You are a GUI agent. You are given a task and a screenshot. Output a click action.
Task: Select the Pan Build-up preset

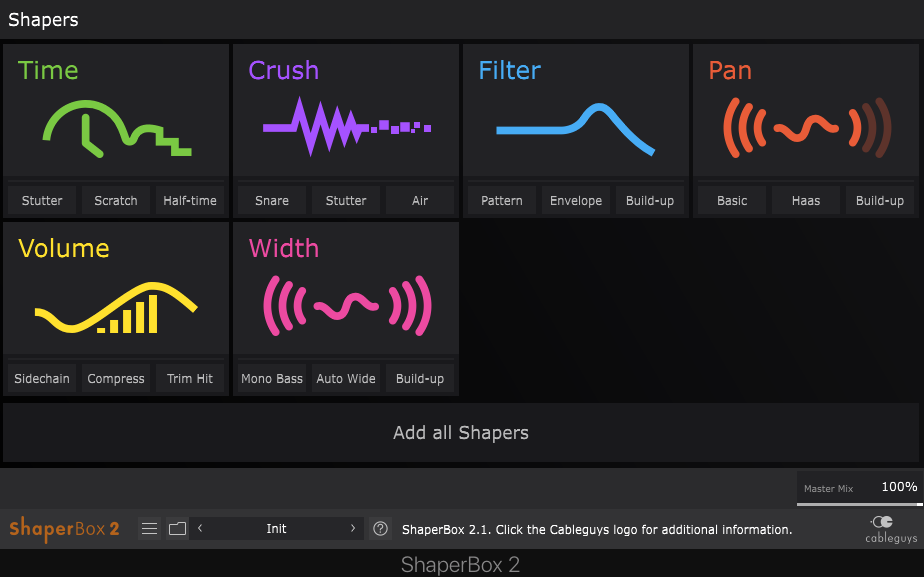point(880,200)
